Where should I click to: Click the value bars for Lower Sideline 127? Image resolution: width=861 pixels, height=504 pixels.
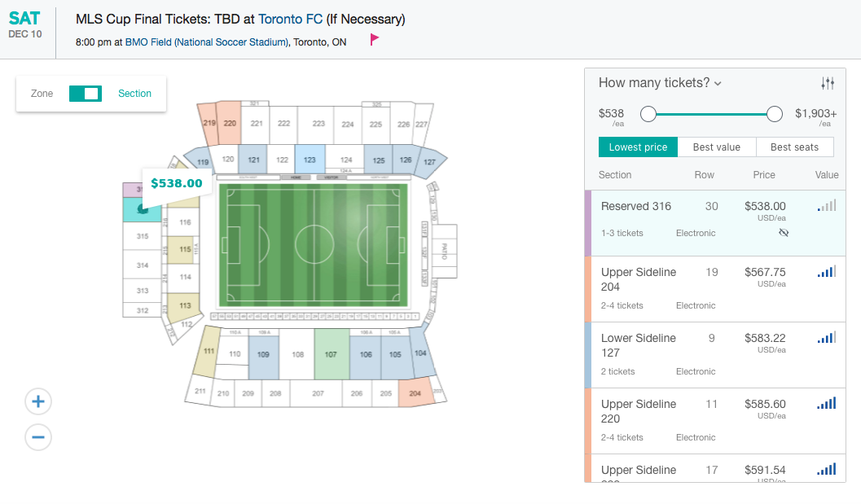coord(826,338)
